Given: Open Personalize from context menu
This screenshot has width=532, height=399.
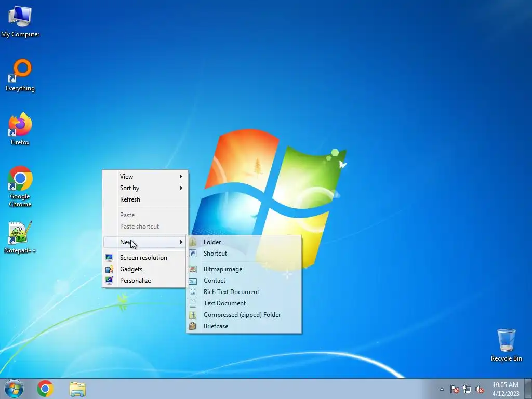Looking at the screenshot, I should click(x=145, y=281).
